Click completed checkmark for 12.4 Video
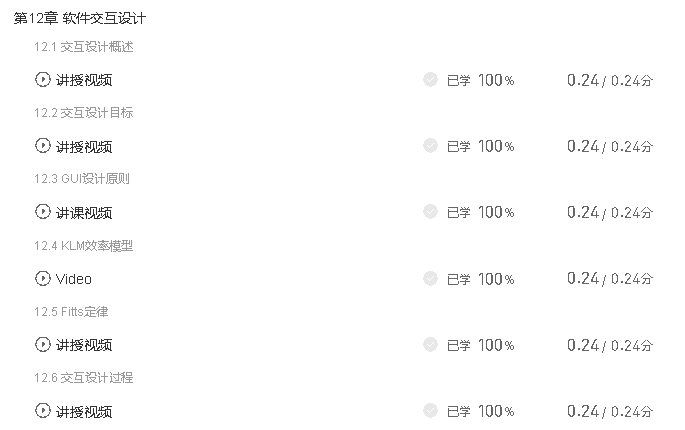685x430 pixels. coord(430,278)
